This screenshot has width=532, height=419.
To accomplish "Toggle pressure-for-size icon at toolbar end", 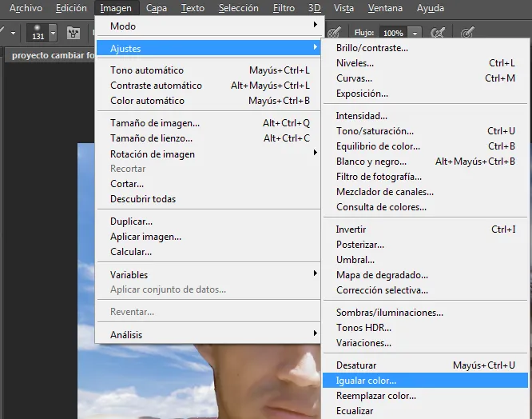I will pyautogui.click(x=467, y=33).
